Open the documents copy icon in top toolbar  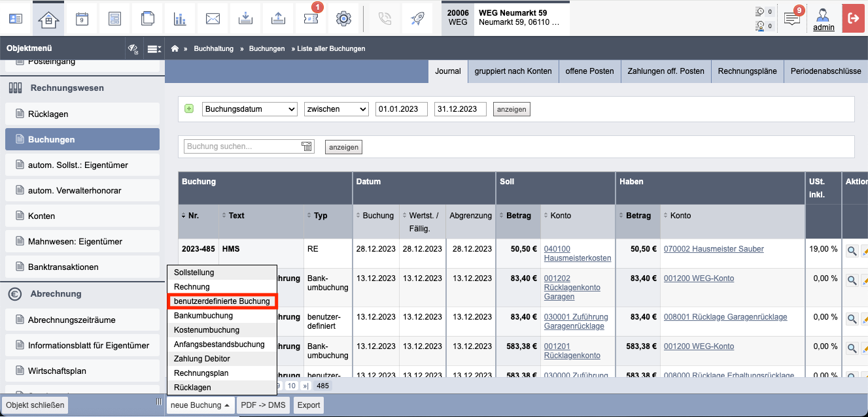click(x=147, y=18)
